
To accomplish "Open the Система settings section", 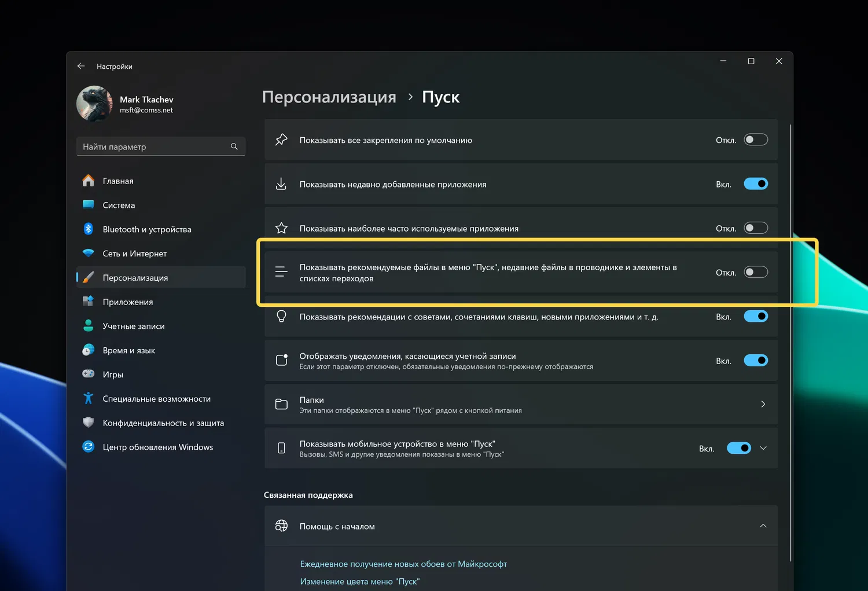I will click(x=119, y=205).
